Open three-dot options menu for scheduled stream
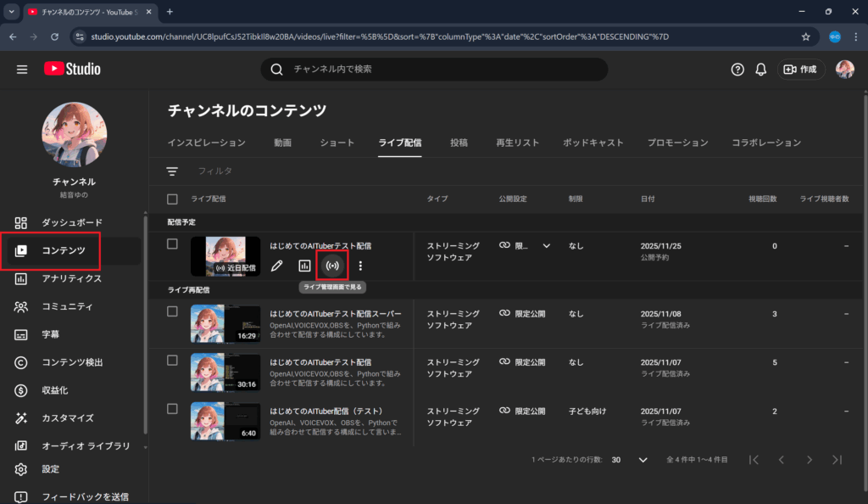This screenshot has height=504, width=868. pyautogui.click(x=360, y=266)
